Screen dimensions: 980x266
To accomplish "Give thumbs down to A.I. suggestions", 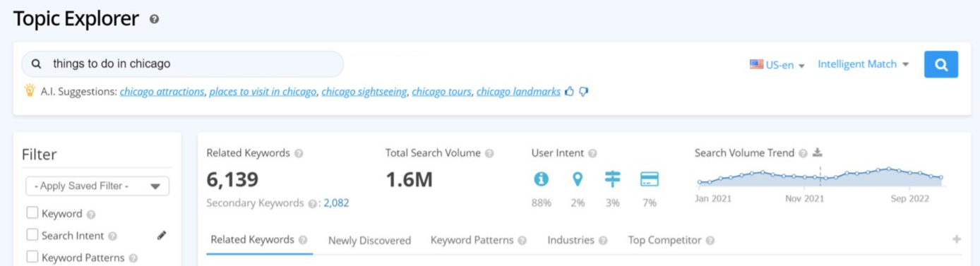I will point(584,92).
